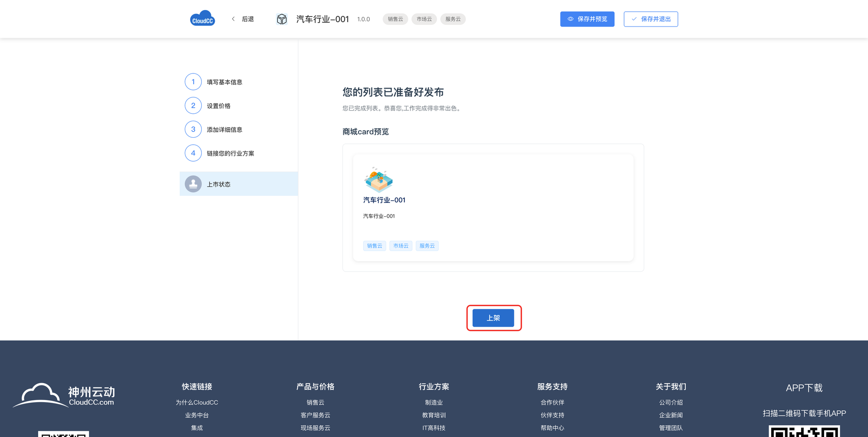The height and width of the screenshot is (437, 868).
Task: Open 合作伙伴 footer link
Action: tap(552, 403)
